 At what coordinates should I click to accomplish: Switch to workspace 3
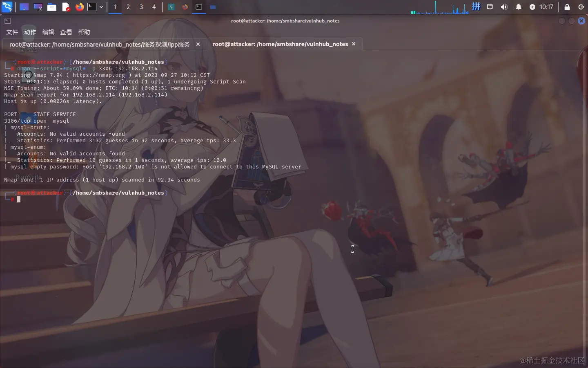(141, 7)
